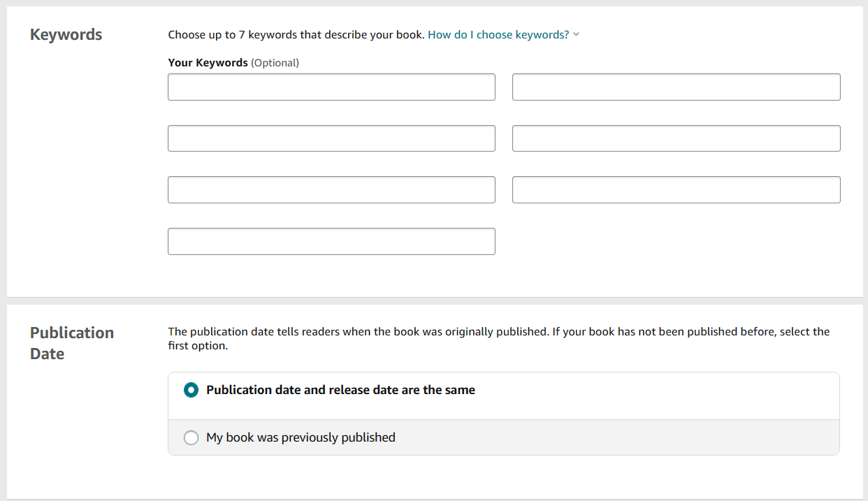Click the third-row left keyword box
The width and height of the screenshot is (868, 501).
(x=331, y=190)
